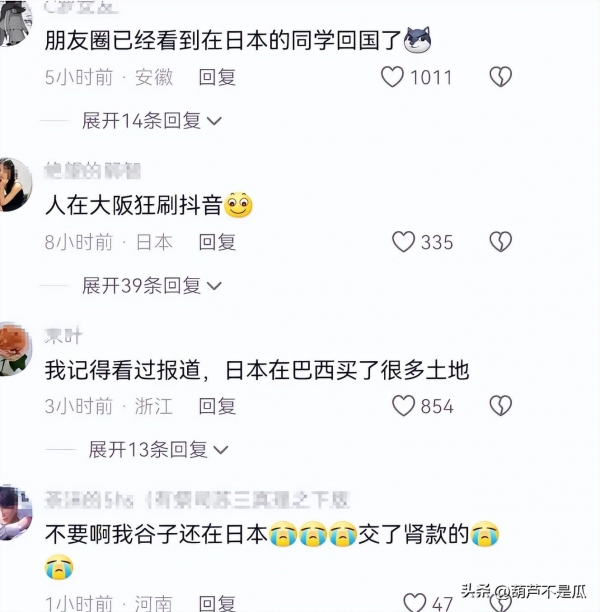Open avatar of Osaka commenter
This screenshot has width=600, height=612.
coord(15,184)
